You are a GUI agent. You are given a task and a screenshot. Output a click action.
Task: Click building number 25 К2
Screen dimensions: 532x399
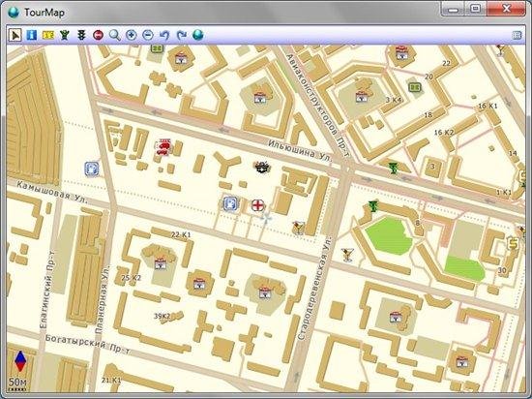pyautogui.click(x=132, y=277)
